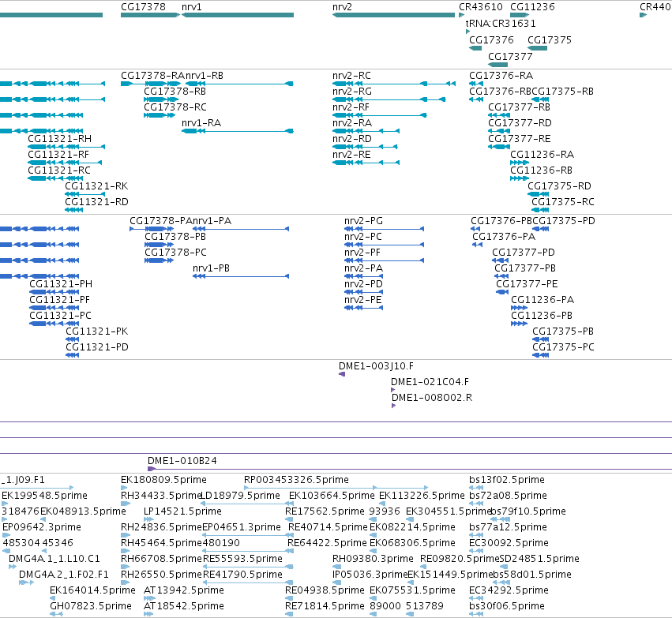
Task: Select feature DME1-010B24
Action: tap(182, 461)
